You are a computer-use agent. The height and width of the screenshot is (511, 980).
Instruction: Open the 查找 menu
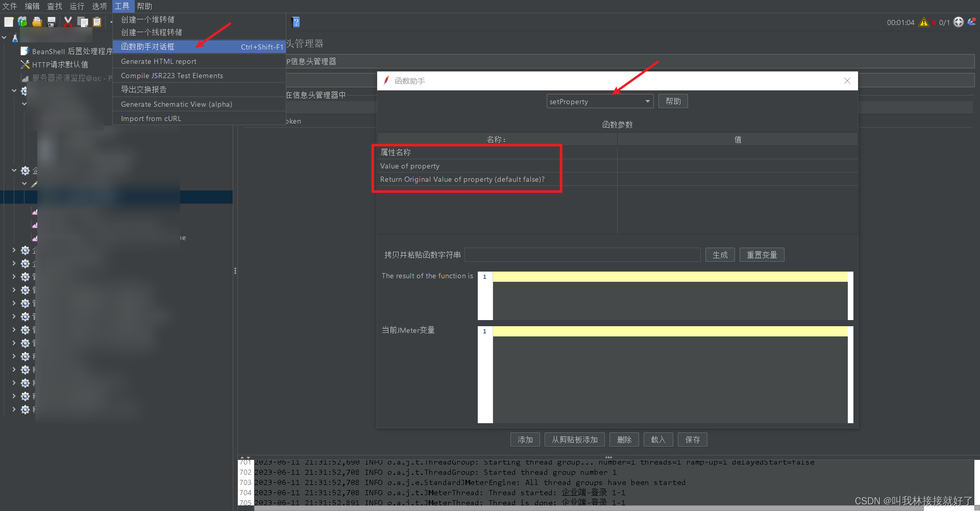point(55,6)
